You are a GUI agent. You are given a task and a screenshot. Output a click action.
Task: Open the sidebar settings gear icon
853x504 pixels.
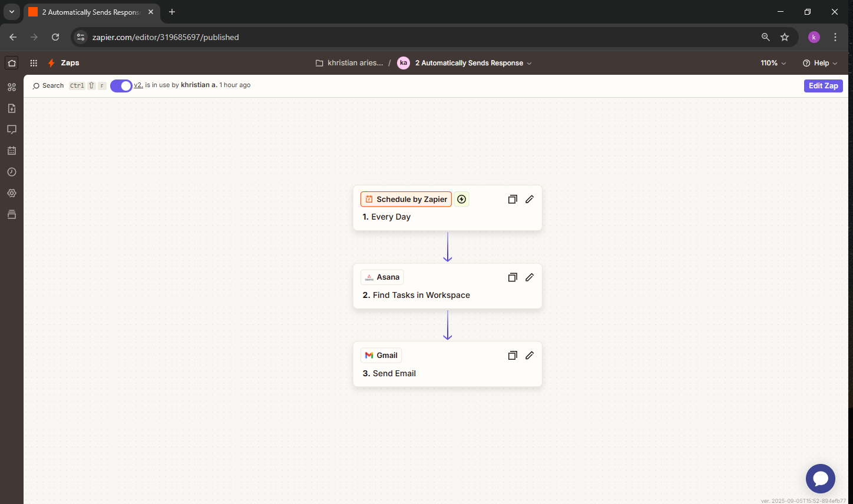pos(12,193)
